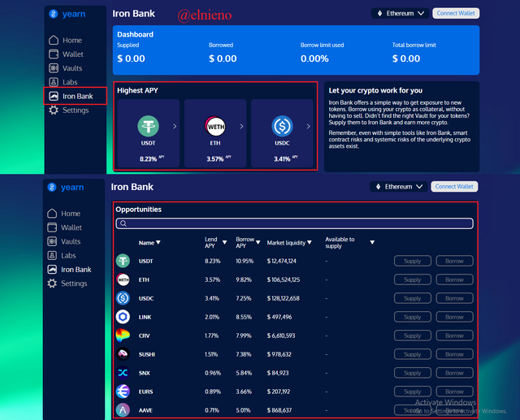This screenshot has width=520, height=420.
Task: Expand the USDC card chevron arrow
Action: pyautogui.click(x=309, y=126)
